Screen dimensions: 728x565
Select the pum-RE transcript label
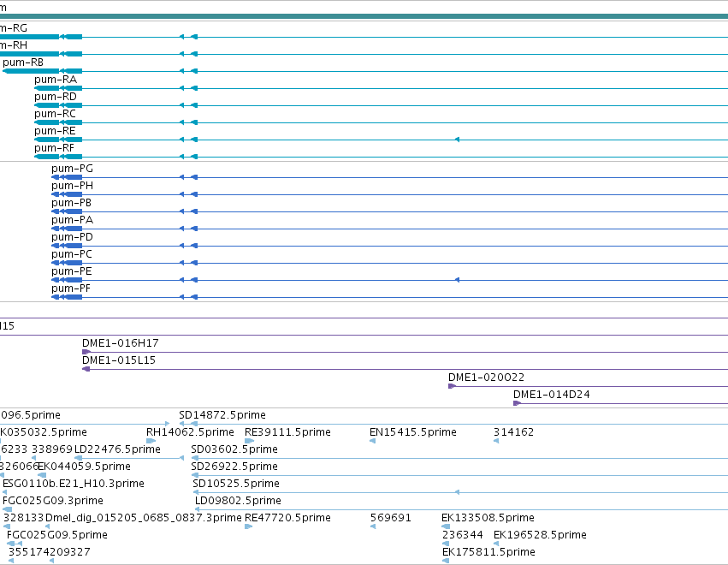tap(55, 131)
